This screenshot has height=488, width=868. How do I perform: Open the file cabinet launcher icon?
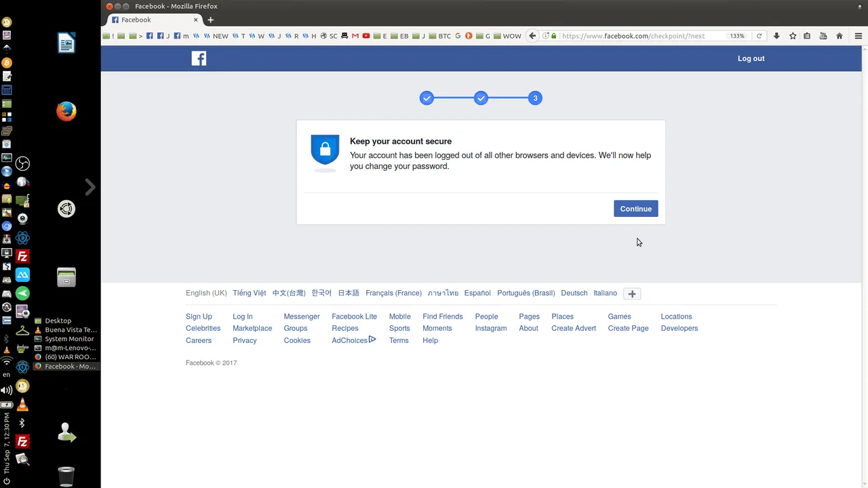pyautogui.click(x=66, y=277)
